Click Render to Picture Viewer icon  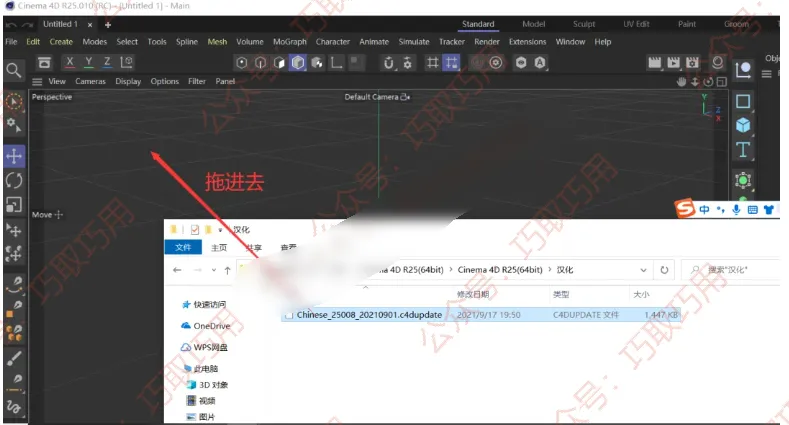pyautogui.click(x=673, y=62)
